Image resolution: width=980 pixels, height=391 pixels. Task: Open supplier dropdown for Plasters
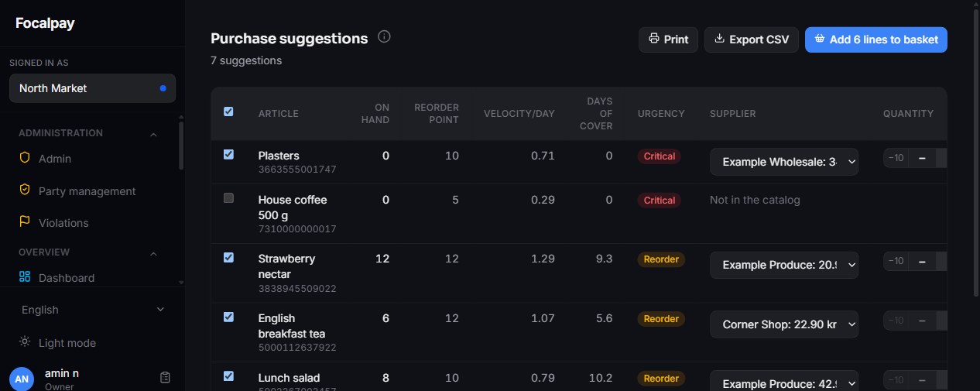(x=783, y=162)
